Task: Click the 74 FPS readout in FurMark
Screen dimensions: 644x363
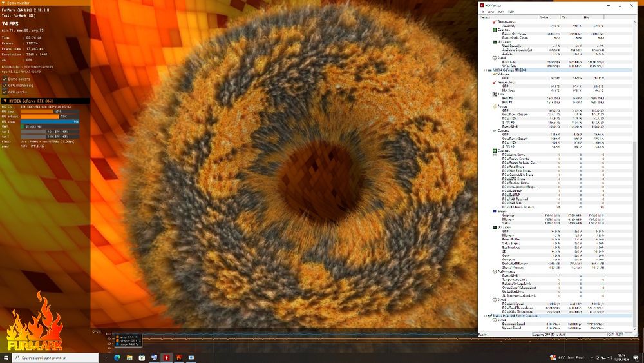Action: (x=10, y=24)
